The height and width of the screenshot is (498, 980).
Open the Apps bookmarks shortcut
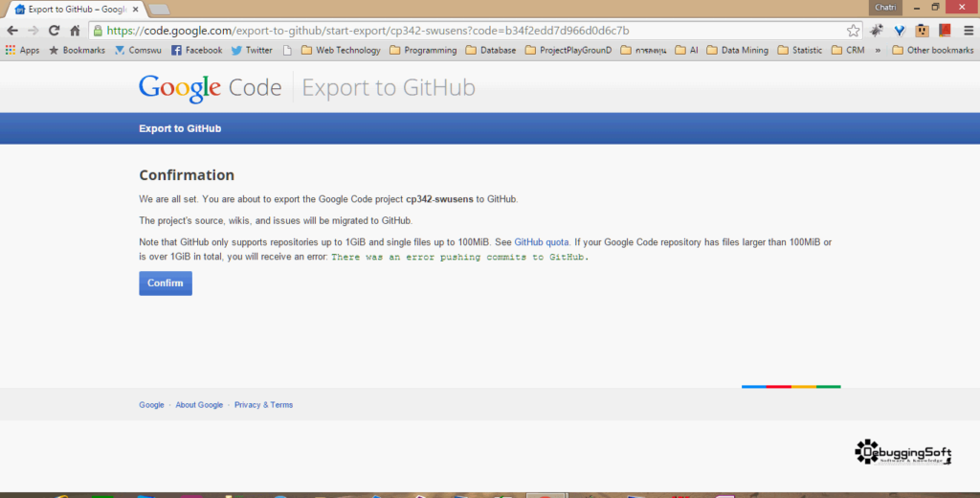[23, 50]
